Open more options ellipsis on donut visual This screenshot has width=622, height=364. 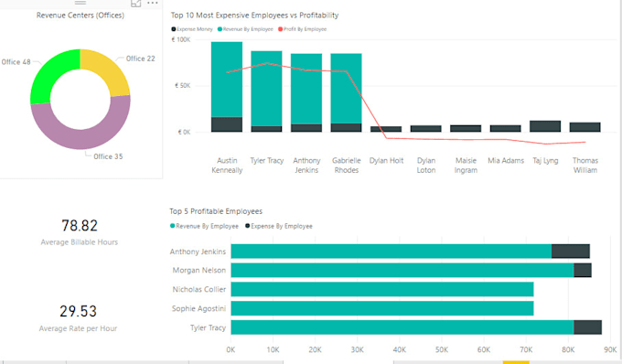tap(153, 3)
